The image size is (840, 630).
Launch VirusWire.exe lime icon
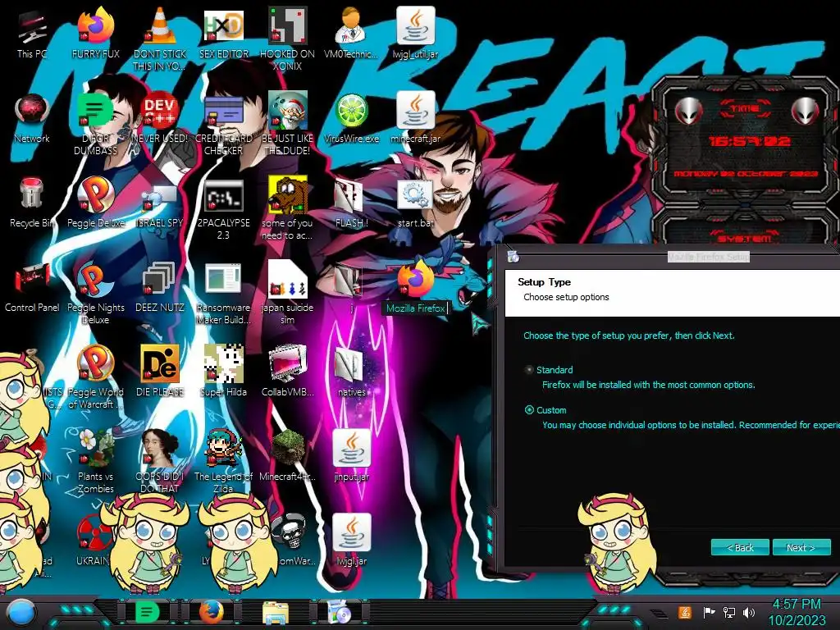click(351, 112)
